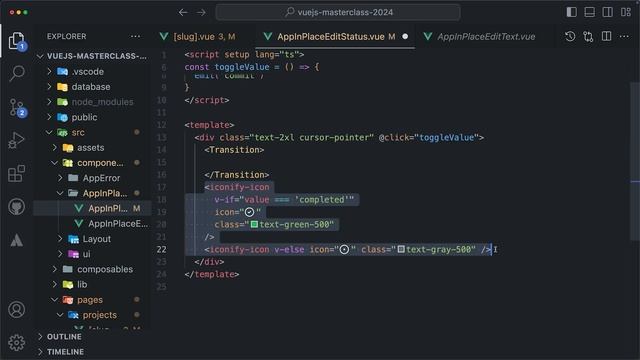The image size is (640, 360).
Task: Select the AppInPl... M file in tree
Action: tap(92, 208)
